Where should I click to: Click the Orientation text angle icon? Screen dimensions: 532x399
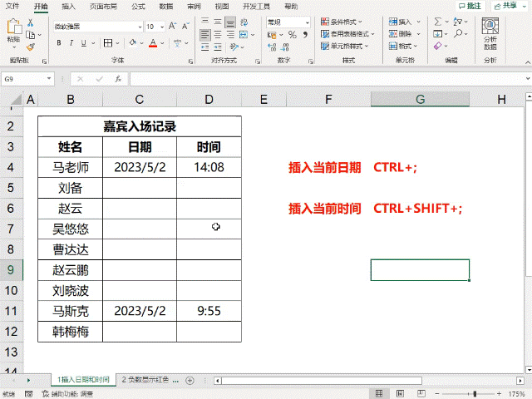pos(234,47)
